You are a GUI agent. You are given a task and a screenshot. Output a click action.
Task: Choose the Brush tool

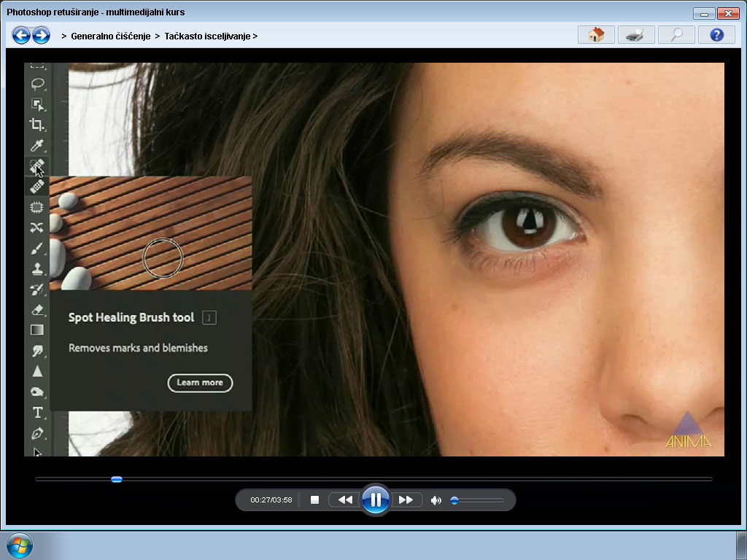click(37, 249)
